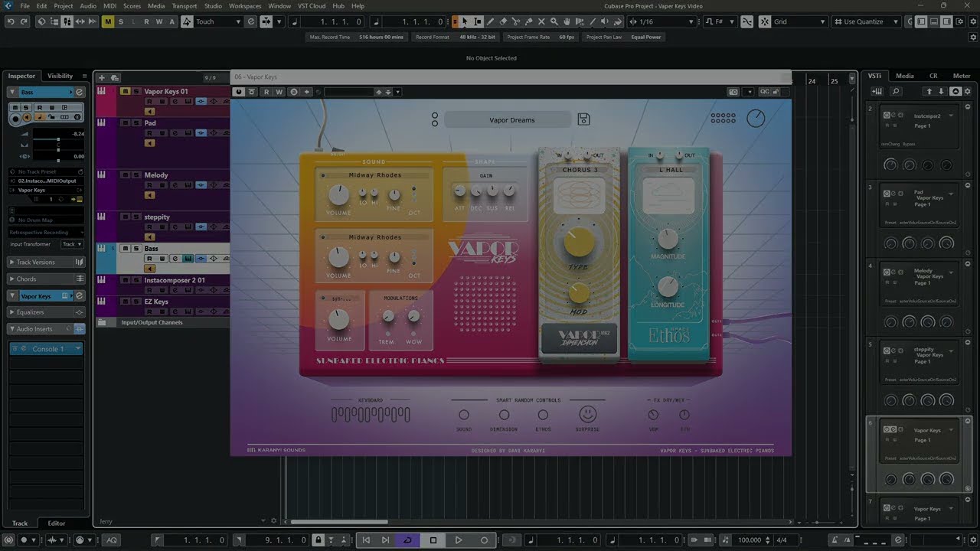This screenshot has height=551, width=980.
Task: Pick the Scissors split tool
Action: (x=516, y=21)
